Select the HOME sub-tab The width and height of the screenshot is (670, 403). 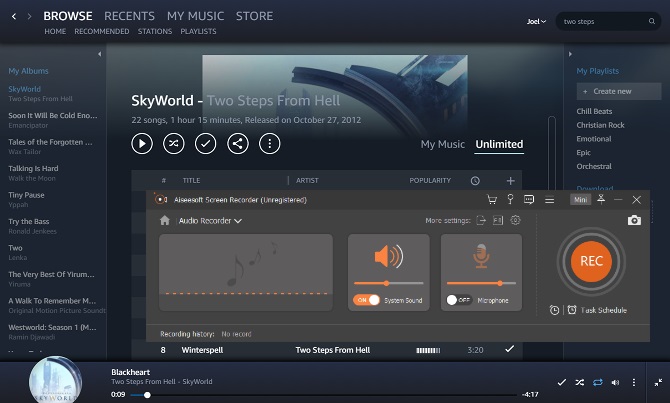coord(55,32)
